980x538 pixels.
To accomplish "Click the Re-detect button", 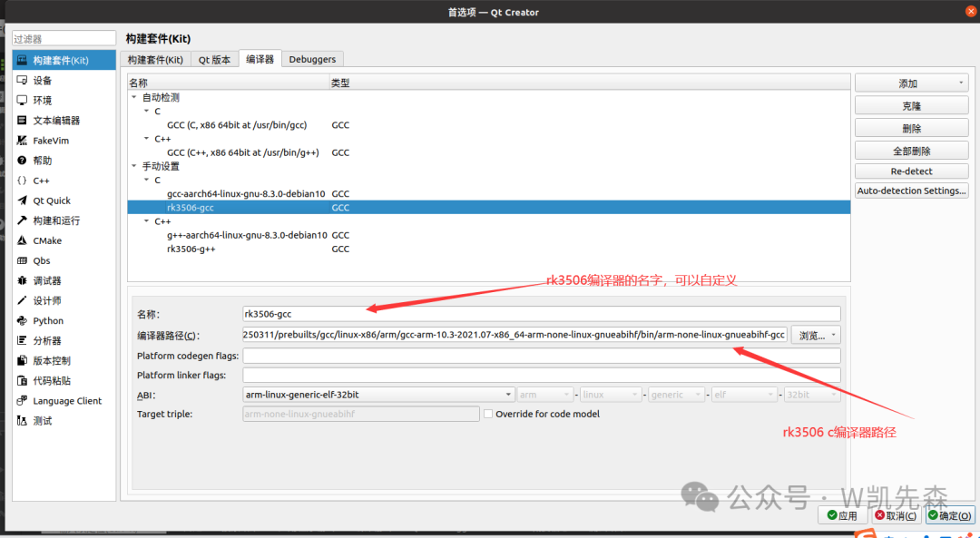I will (x=911, y=171).
